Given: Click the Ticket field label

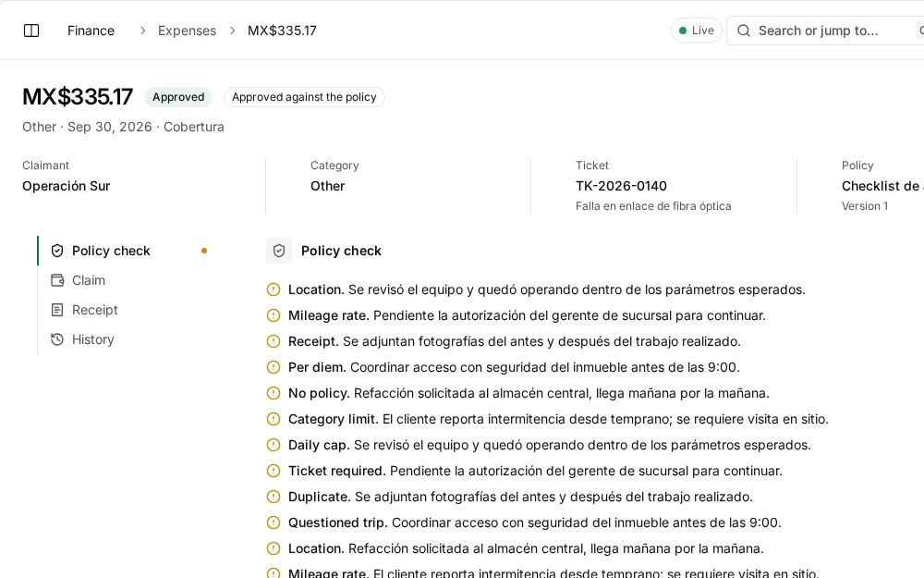Looking at the screenshot, I should (x=592, y=166).
